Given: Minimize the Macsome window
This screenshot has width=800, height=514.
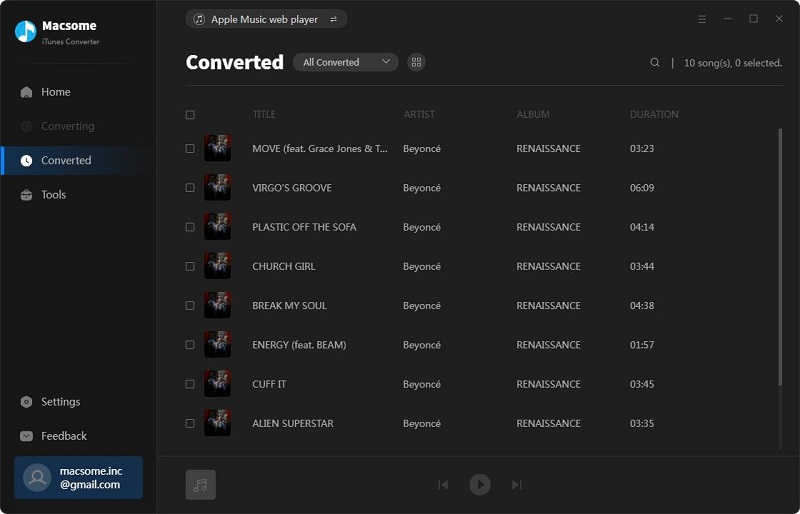Looking at the screenshot, I should tap(728, 19).
